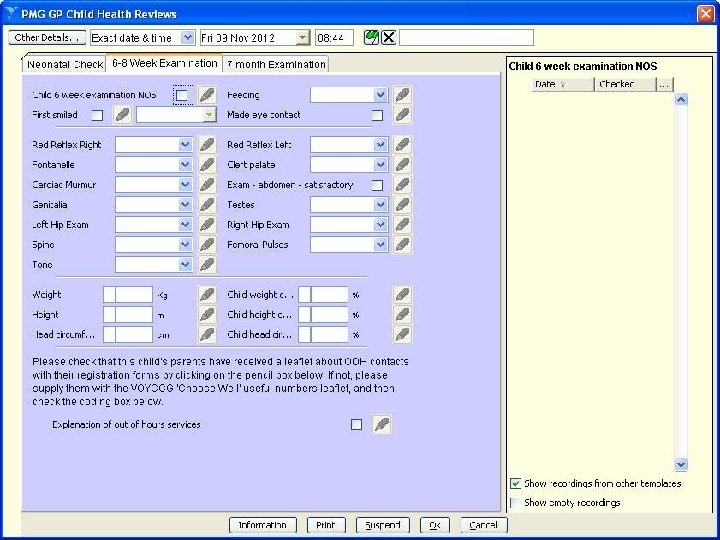Screen dimensions: 720x540
Task: Expand the Fontanelle dropdown
Action: coord(185,165)
